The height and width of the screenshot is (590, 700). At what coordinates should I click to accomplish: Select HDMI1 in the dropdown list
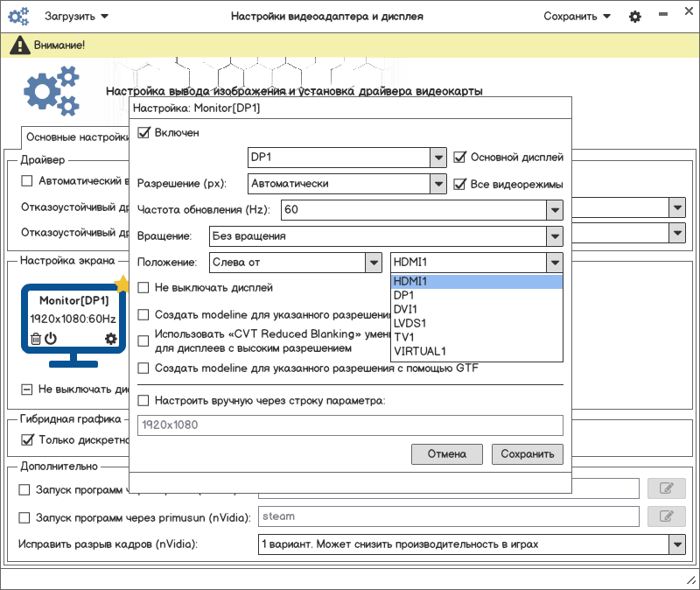click(x=476, y=281)
